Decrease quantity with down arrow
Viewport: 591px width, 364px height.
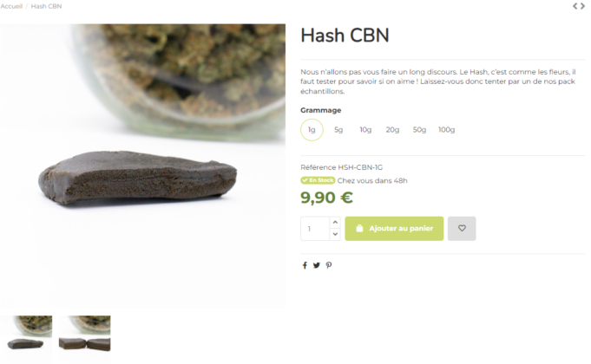[335, 234]
